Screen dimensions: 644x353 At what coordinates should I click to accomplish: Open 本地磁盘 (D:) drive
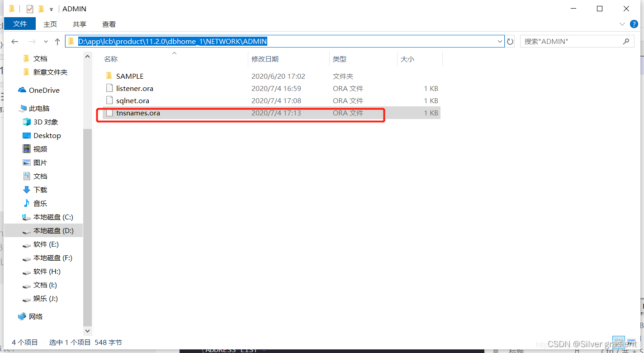(x=53, y=231)
